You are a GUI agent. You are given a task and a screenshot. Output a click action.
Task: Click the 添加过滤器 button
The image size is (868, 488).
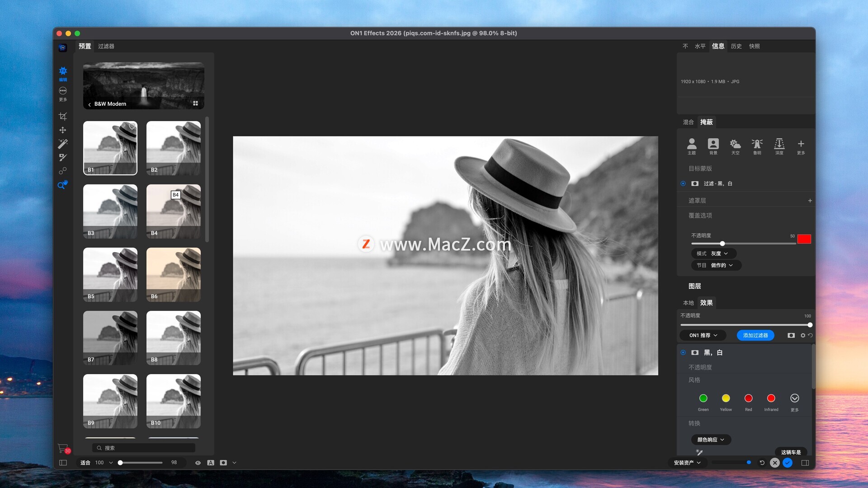[755, 335]
